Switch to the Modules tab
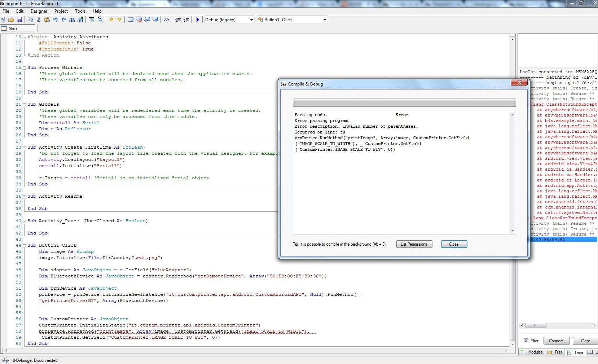Image resolution: width=598 pixels, height=364 pixels. [x=532, y=352]
